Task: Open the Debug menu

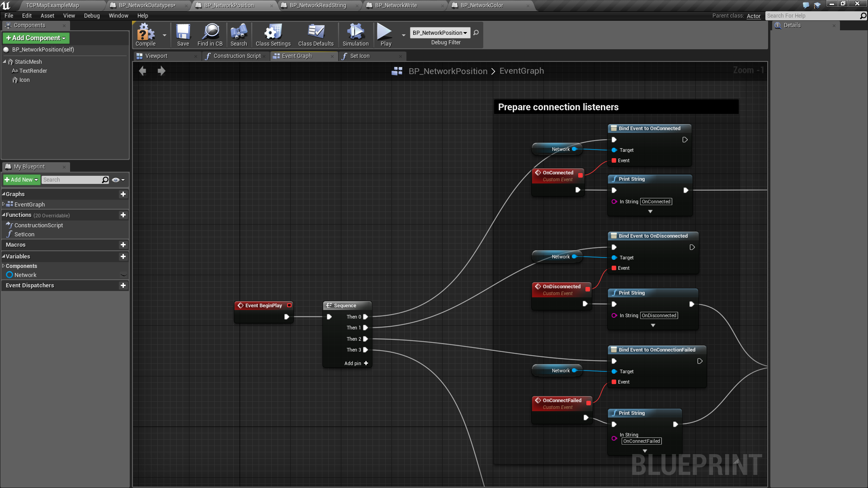Action: point(92,16)
